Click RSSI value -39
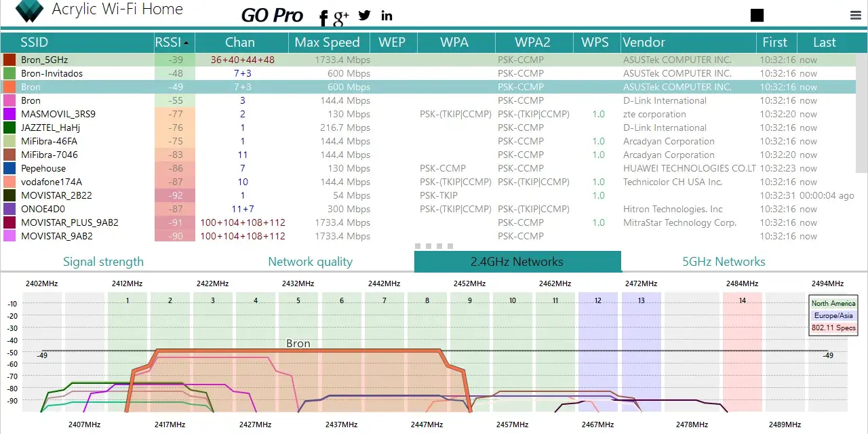 click(175, 60)
